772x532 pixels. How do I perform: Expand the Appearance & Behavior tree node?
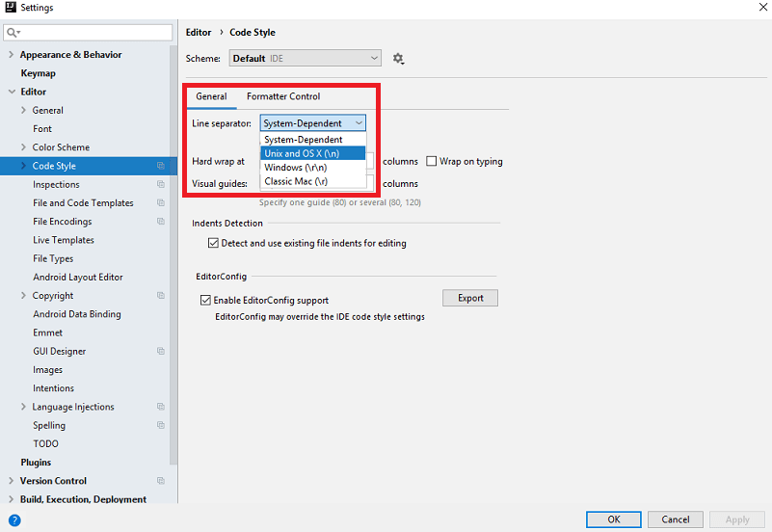coord(11,55)
